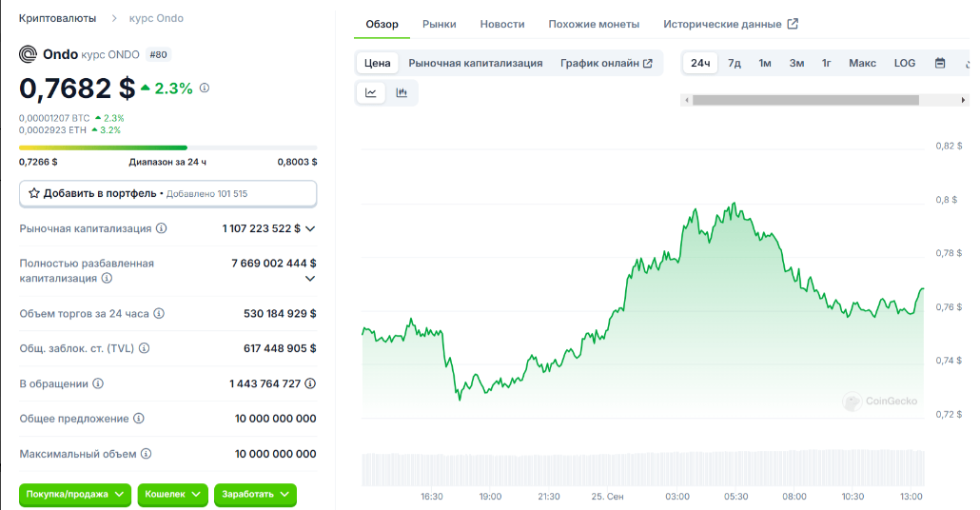Click the 0,00001207 BTC price text
Viewport: 980px width, 510px height.
pyautogui.click(x=54, y=117)
